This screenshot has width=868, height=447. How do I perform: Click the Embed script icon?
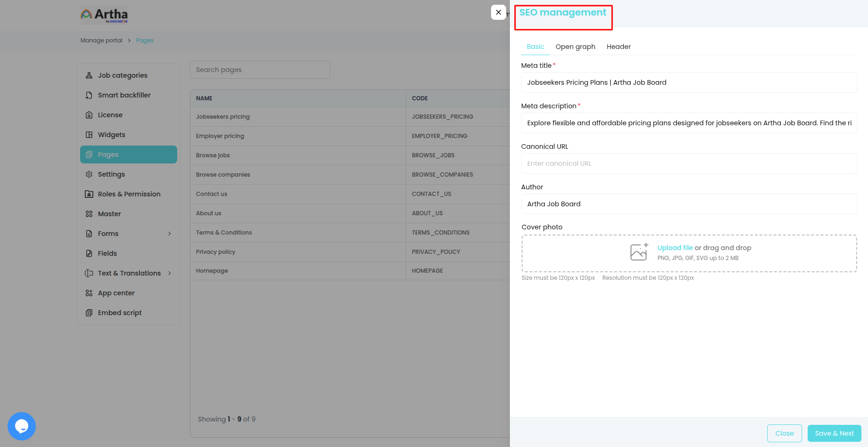(x=89, y=313)
